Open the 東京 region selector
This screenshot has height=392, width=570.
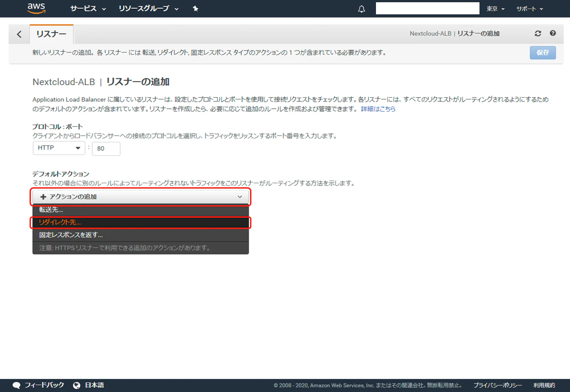(496, 9)
